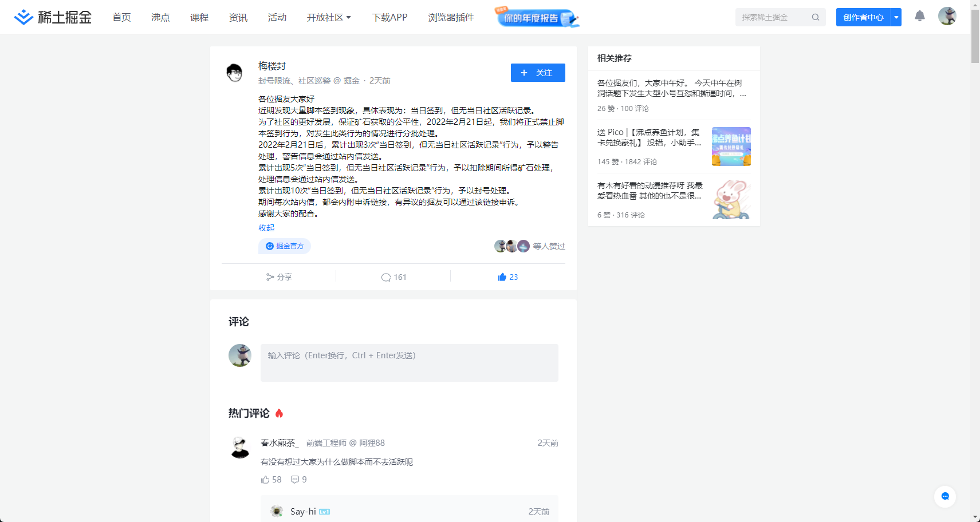Switch to the 资讯 section

tap(238, 17)
